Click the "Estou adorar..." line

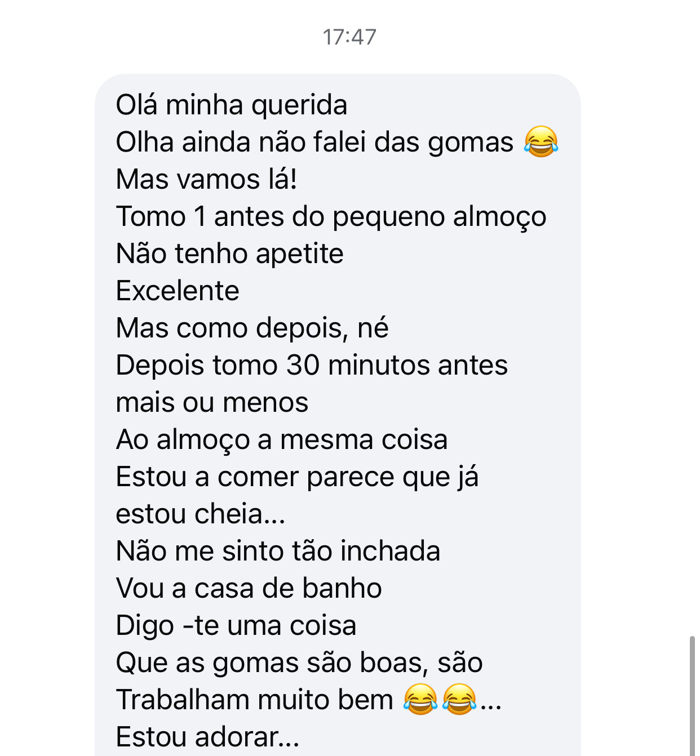(207, 737)
